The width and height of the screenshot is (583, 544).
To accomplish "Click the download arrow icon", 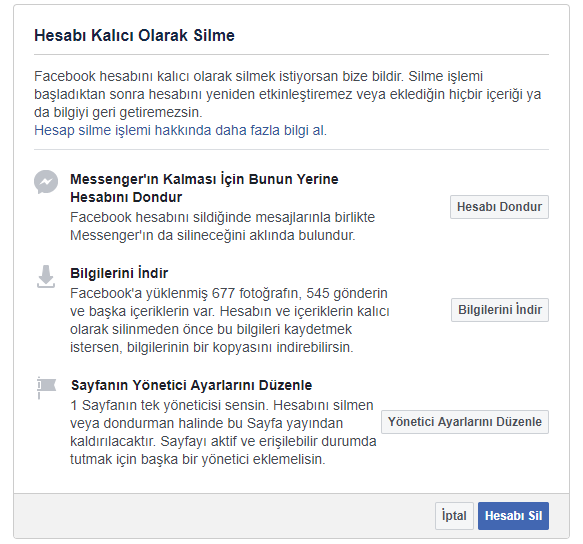I will coord(46,277).
